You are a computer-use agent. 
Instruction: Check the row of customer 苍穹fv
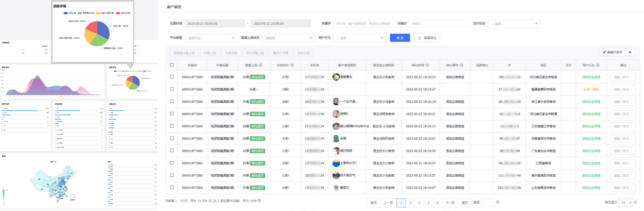(172, 114)
